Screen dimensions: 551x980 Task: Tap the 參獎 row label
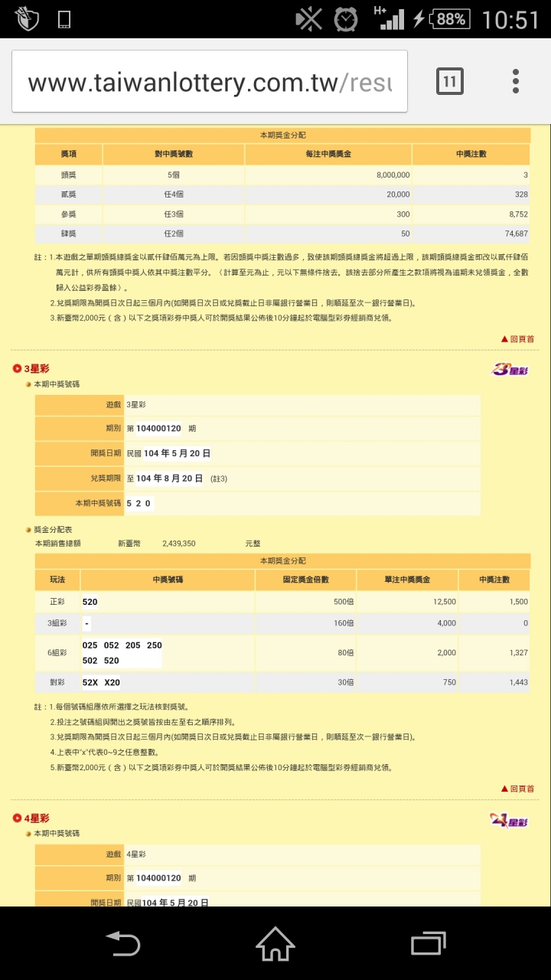pyautogui.click(x=69, y=214)
